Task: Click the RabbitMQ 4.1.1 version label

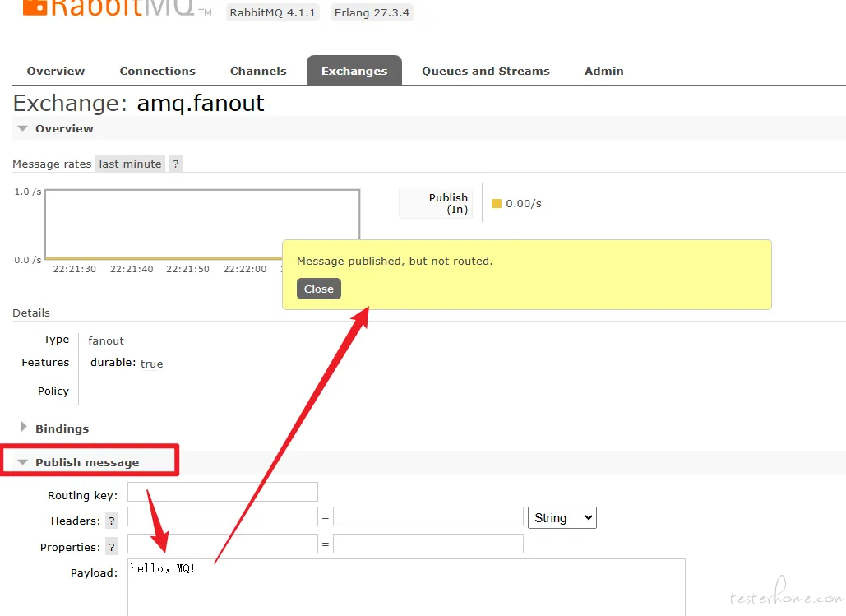Action: (272, 12)
